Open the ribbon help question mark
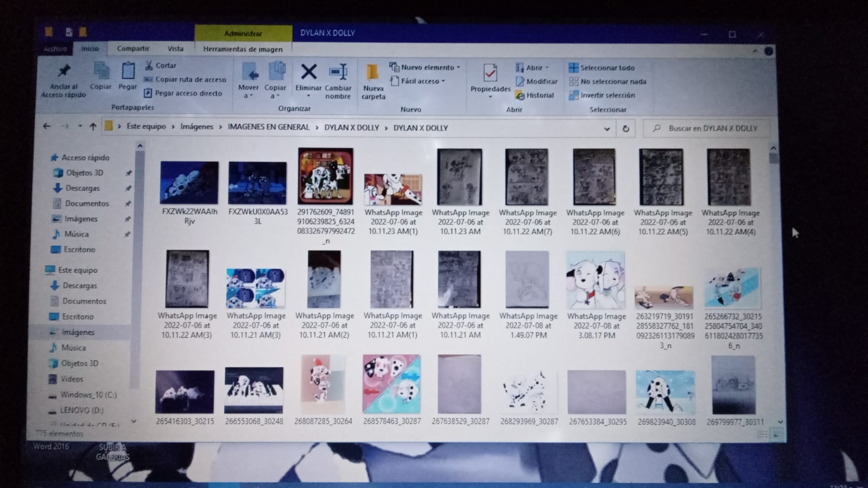The image size is (868, 488). coord(769,51)
